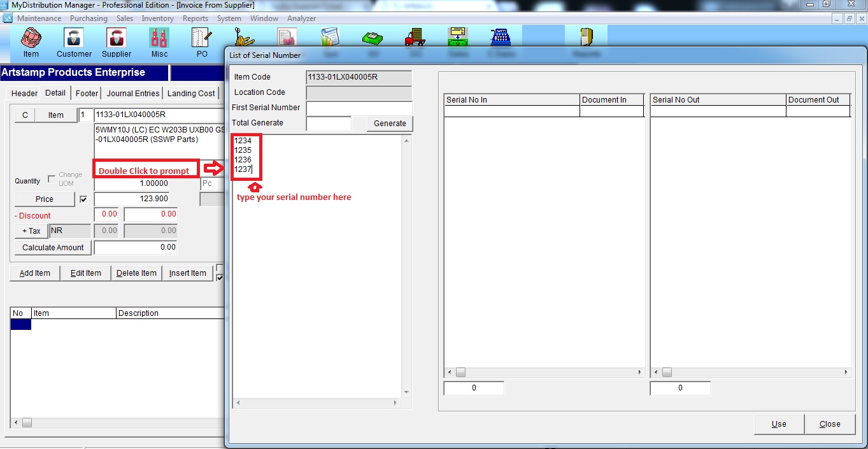Open the Item toolbar icon
The width and height of the screenshot is (868, 449).
click(31, 42)
